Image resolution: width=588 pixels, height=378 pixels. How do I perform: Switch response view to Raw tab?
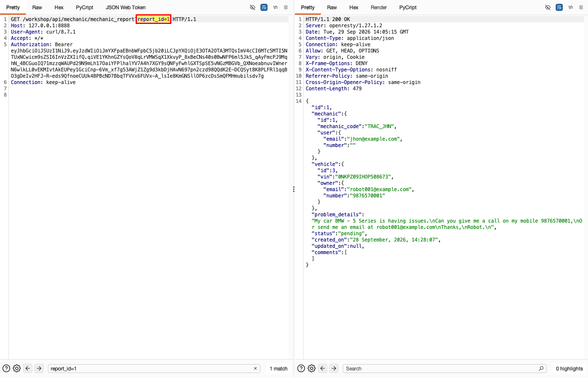click(x=332, y=7)
